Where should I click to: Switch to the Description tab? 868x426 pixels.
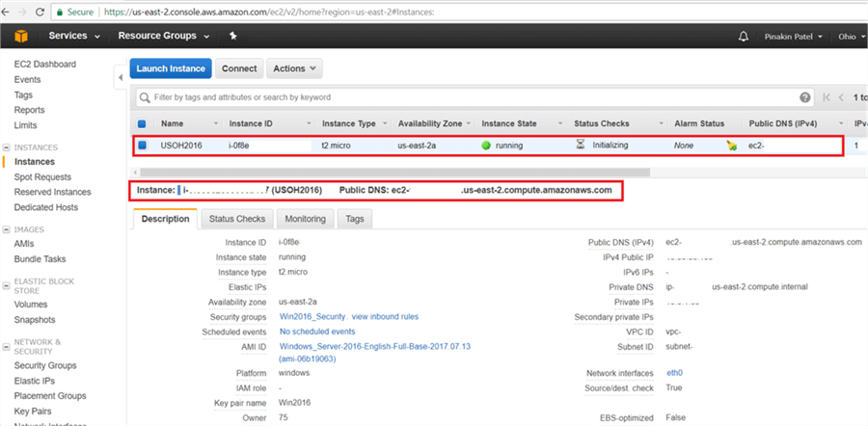(x=165, y=219)
